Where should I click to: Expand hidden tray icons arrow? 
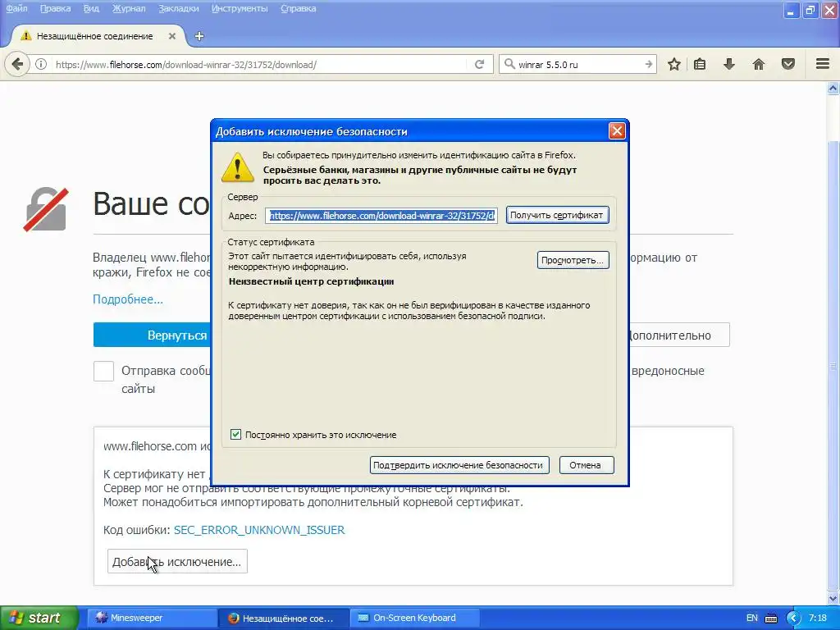(793, 618)
